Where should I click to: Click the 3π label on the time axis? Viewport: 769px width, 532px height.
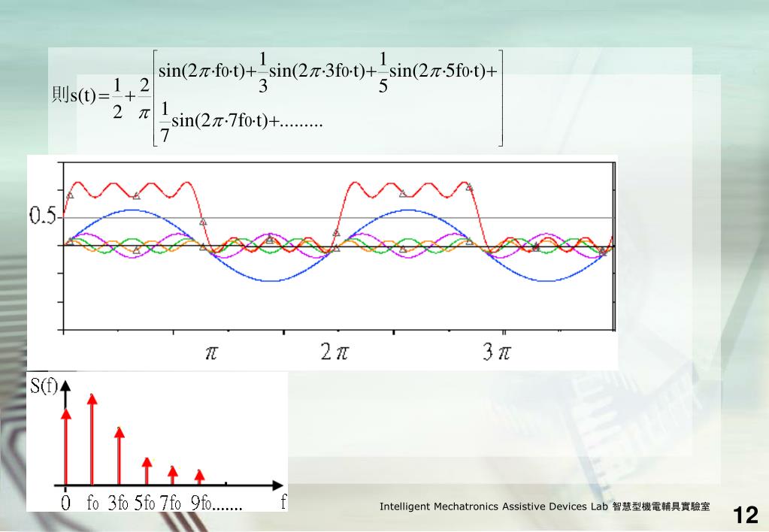pyautogui.click(x=496, y=352)
